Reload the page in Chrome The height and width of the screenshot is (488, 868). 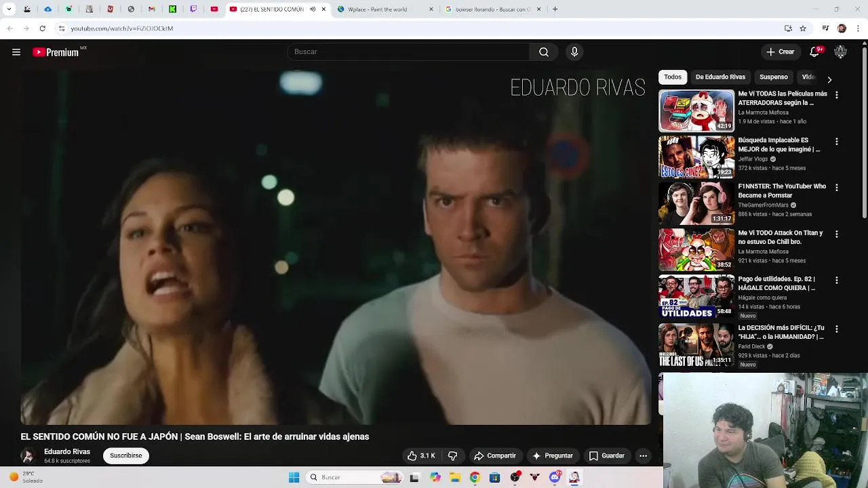(x=42, y=28)
